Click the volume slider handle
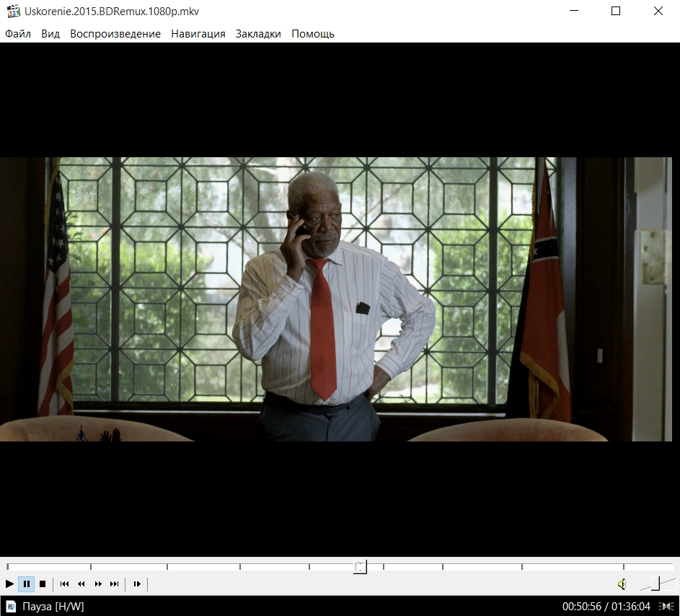This screenshot has height=616, width=680. (x=655, y=584)
